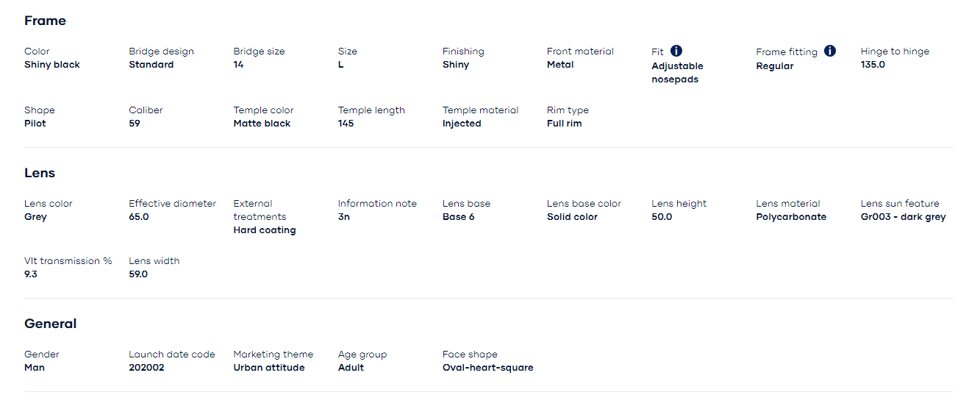980x406 pixels.
Task: Click the Full rim type value
Action: (564, 124)
